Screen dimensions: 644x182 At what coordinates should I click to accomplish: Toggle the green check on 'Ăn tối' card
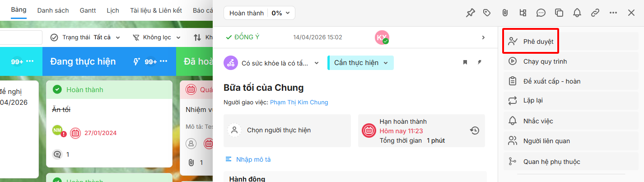tap(57, 89)
